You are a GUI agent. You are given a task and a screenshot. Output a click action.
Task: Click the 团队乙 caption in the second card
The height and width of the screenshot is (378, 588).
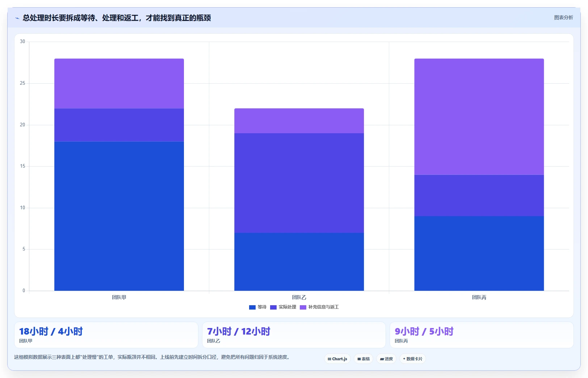pyautogui.click(x=214, y=341)
